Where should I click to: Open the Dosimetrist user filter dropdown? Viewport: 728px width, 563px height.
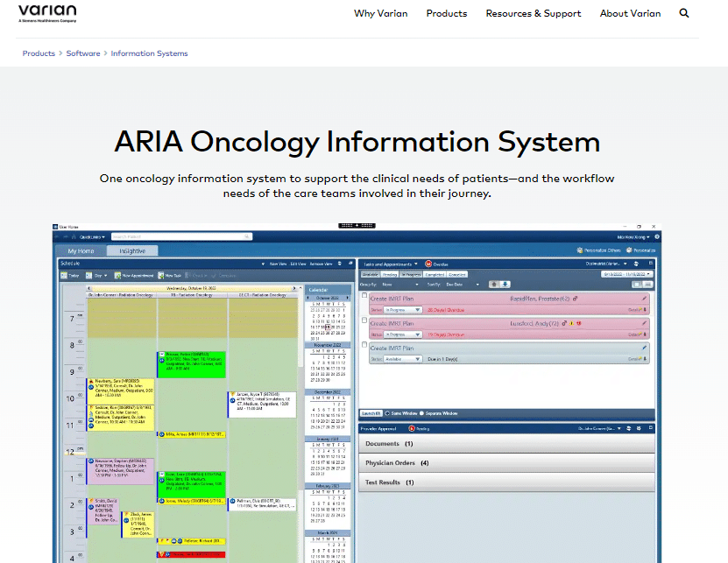608,264
